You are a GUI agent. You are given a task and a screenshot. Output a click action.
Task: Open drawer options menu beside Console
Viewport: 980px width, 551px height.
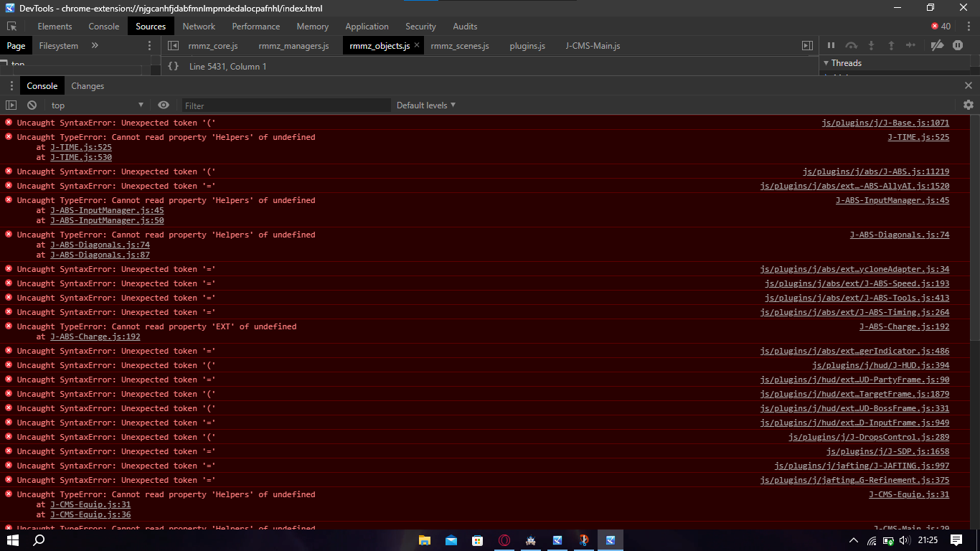click(11, 85)
